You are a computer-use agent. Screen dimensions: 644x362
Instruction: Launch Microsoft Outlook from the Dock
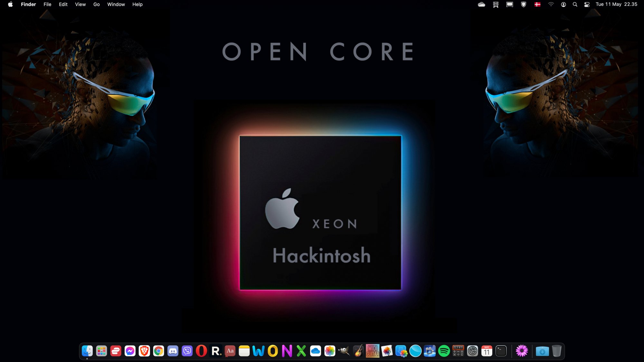click(273, 351)
